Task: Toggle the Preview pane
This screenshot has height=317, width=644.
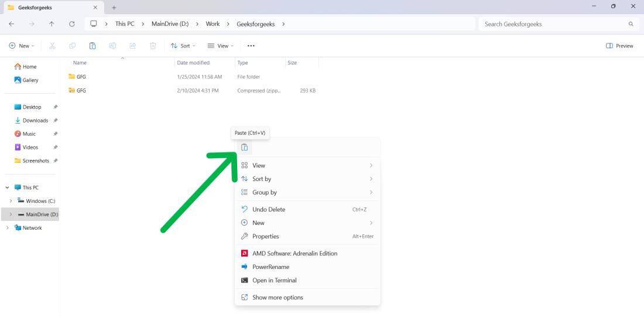Action: [x=619, y=46]
